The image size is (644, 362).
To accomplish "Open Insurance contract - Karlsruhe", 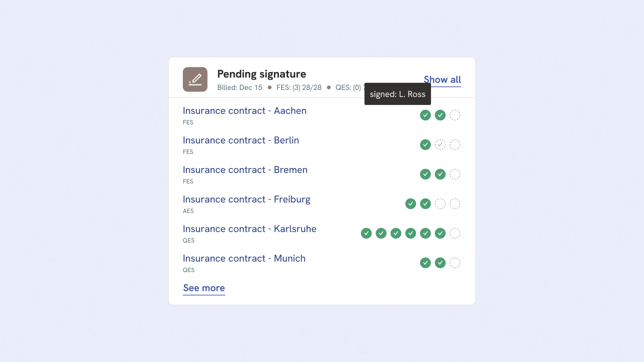I will (x=250, y=229).
